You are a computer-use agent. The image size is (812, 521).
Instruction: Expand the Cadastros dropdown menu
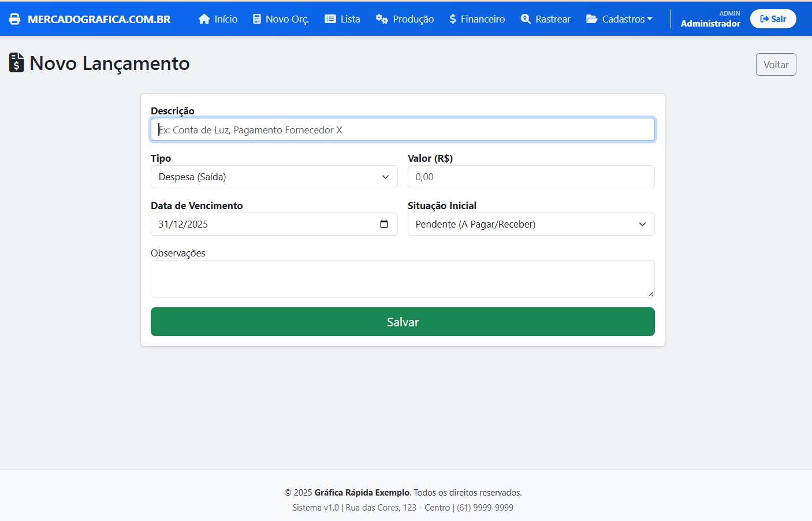pyautogui.click(x=619, y=19)
